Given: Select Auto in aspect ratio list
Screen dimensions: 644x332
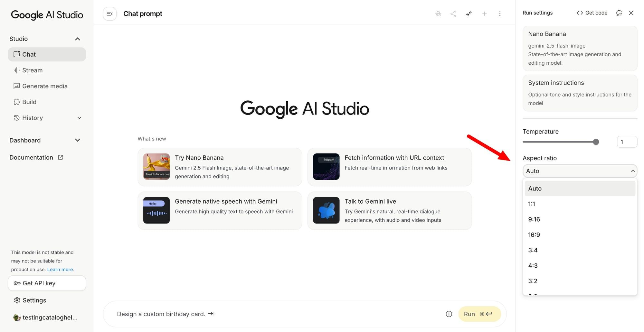Looking at the screenshot, I should pos(580,189).
